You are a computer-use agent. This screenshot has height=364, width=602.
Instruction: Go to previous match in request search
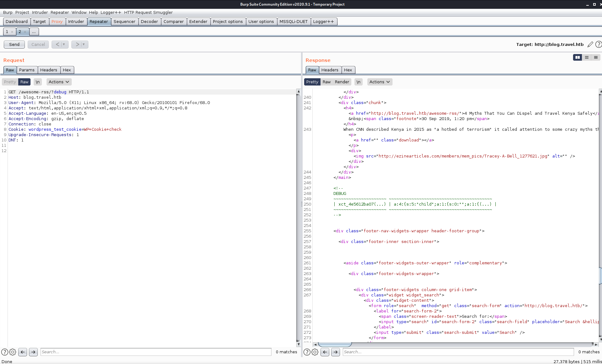(x=23, y=352)
